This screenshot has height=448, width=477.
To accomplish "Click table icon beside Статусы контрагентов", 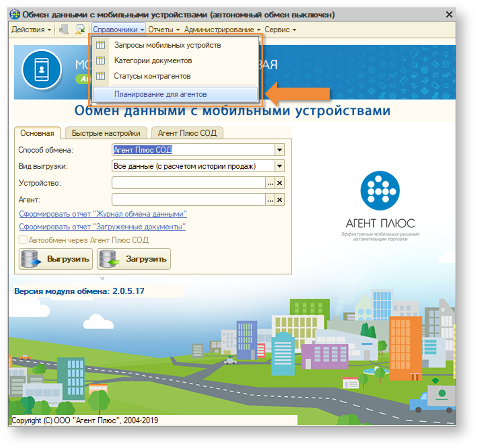I will point(100,76).
